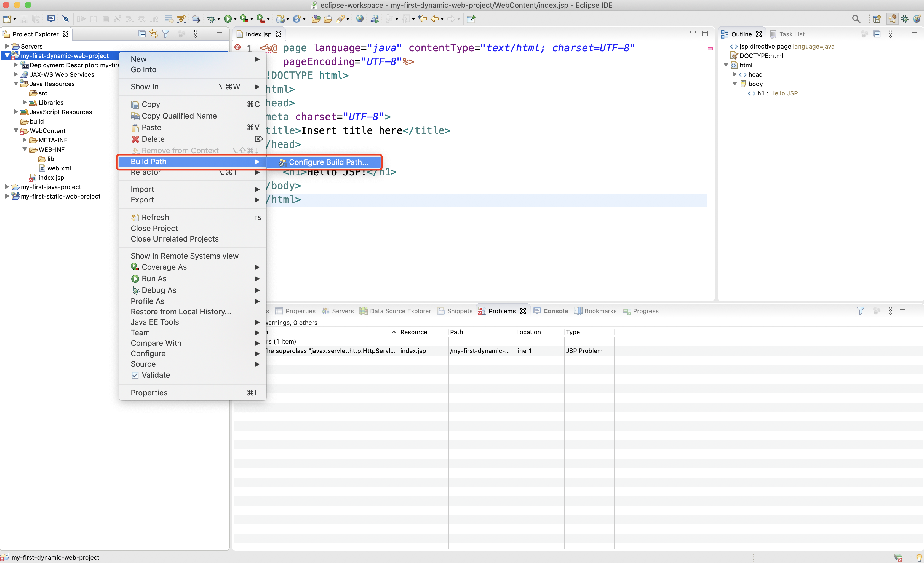924x563 pixels.
Task: Click the toolbar Search magnifier icon
Action: pyautogui.click(x=856, y=19)
